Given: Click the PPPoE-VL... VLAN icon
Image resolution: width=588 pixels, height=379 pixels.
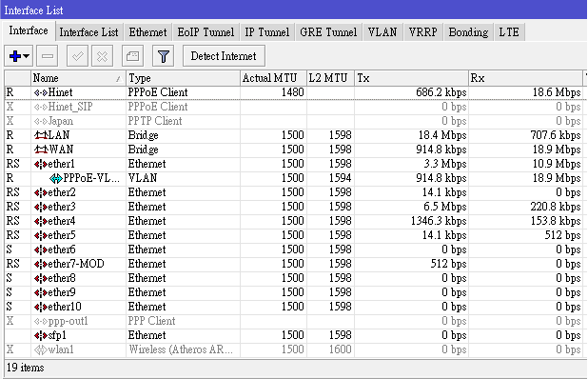Looking at the screenshot, I should 56,179.
